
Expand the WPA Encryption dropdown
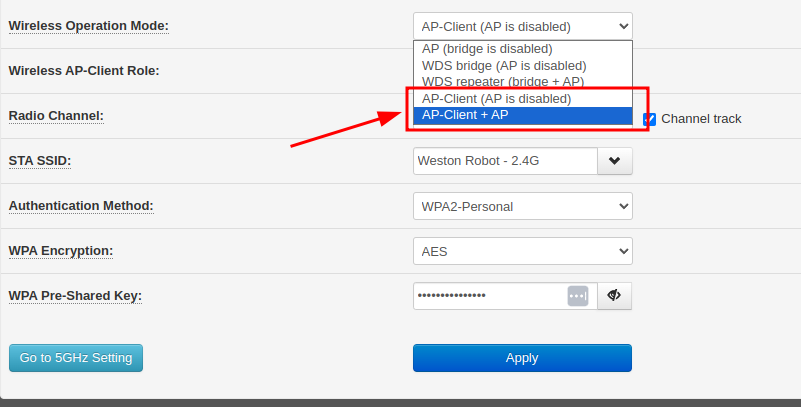coord(522,251)
